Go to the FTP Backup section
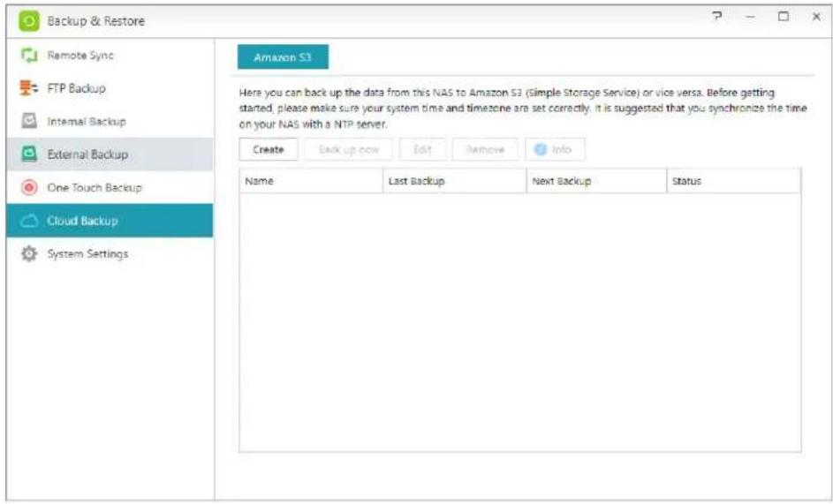The width and height of the screenshot is (833, 504). 110,88
